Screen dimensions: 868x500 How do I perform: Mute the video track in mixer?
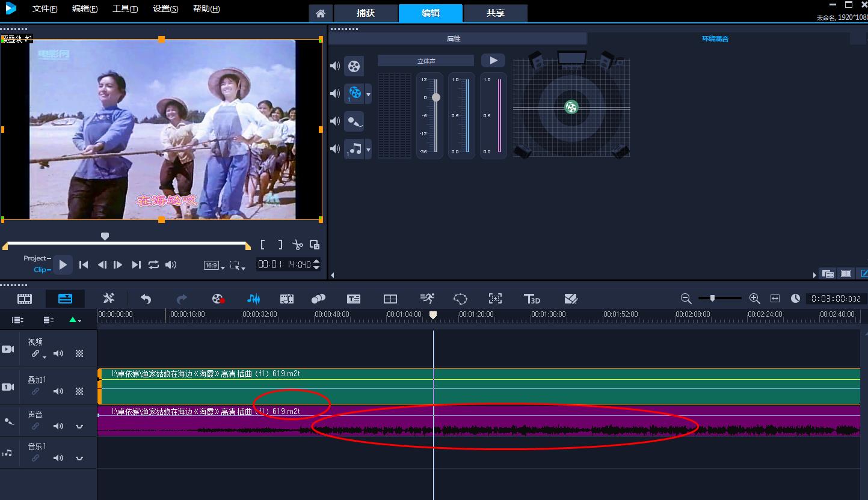click(335, 66)
